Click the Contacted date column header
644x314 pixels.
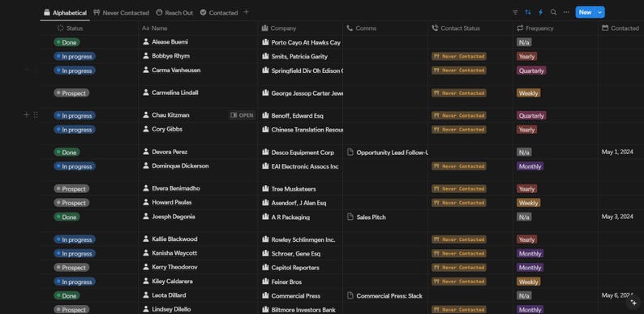click(620, 28)
